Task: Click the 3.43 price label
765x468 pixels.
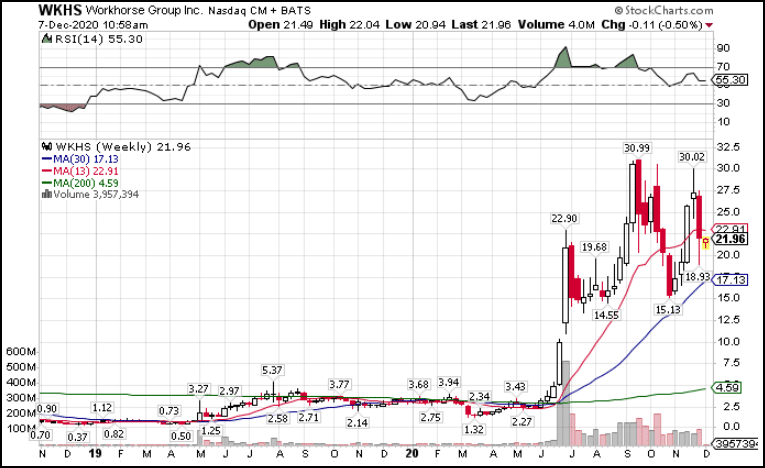Action: [x=515, y=387]
